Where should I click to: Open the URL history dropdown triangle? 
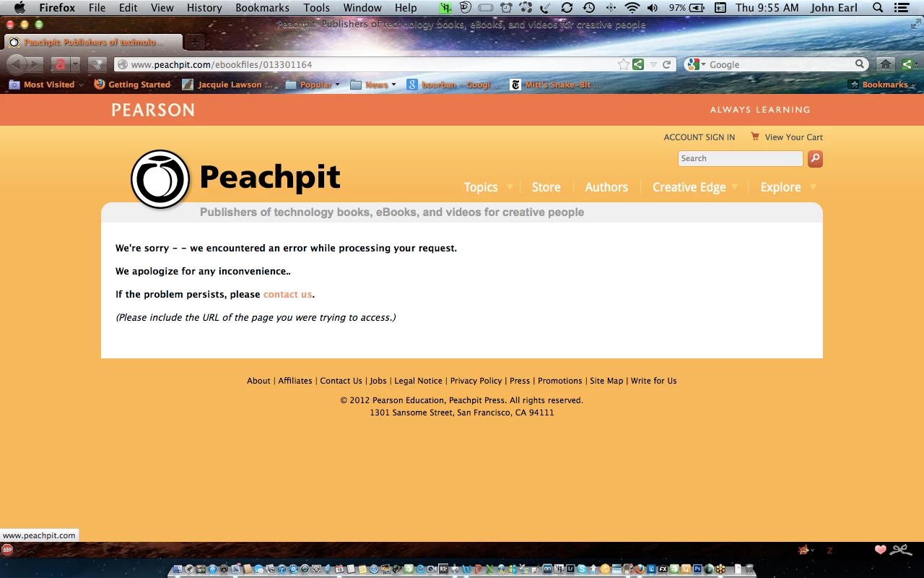(653, 64)
